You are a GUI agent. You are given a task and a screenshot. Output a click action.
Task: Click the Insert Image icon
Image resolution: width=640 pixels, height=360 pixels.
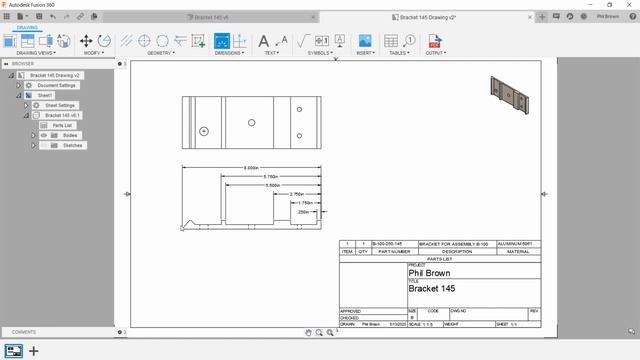tap(365, 41)
